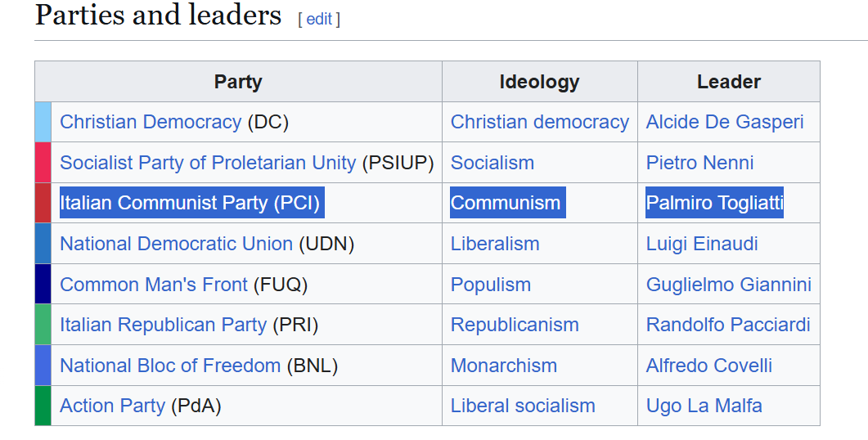
Task: Follow the Luigi Einaudi link
Action: (x=702, y=244)
